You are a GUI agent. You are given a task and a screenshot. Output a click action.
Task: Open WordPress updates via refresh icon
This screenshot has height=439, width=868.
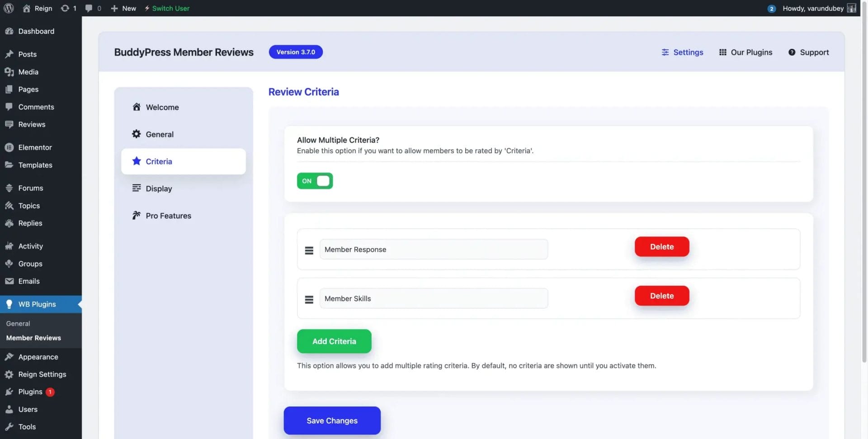(x=65, y=8)
